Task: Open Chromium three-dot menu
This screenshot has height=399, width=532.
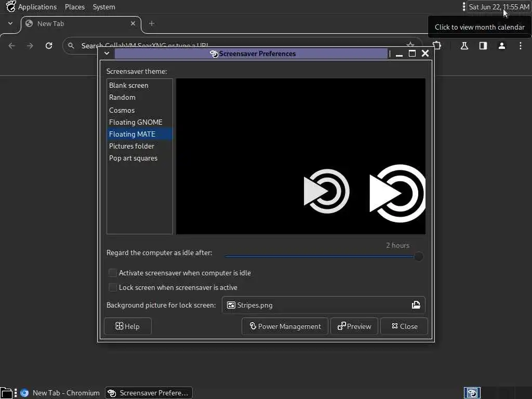Action: [521, 46]
